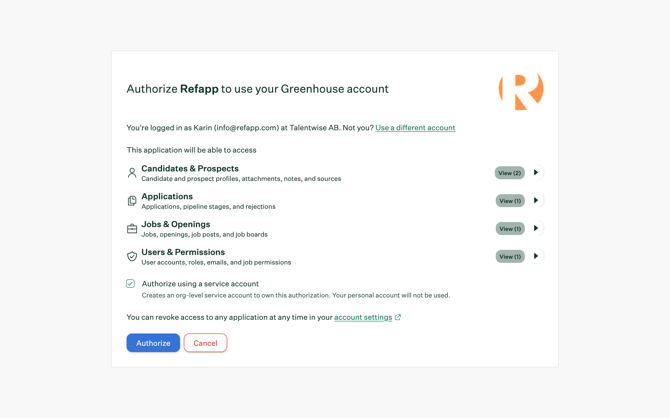The image size is (670, 418).
Task: Click the Applications heading
Action: pyautogui.click(x=167, y=196)
